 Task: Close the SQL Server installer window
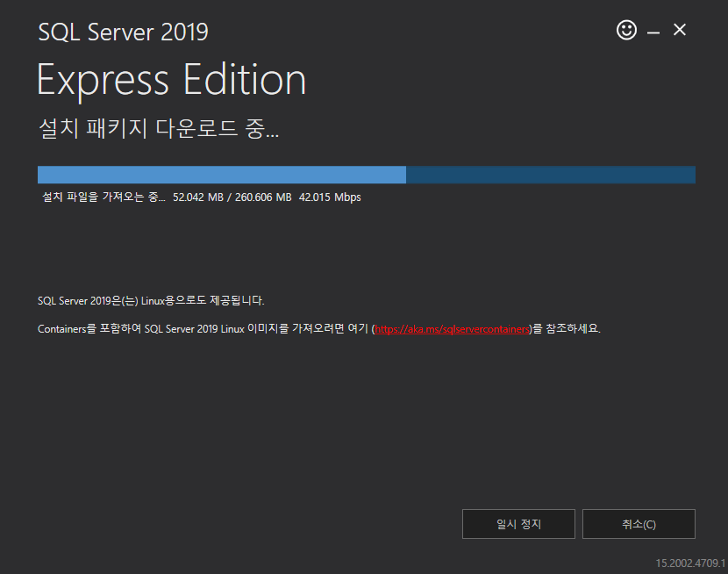pyautogui.click(x=680, y=30)
